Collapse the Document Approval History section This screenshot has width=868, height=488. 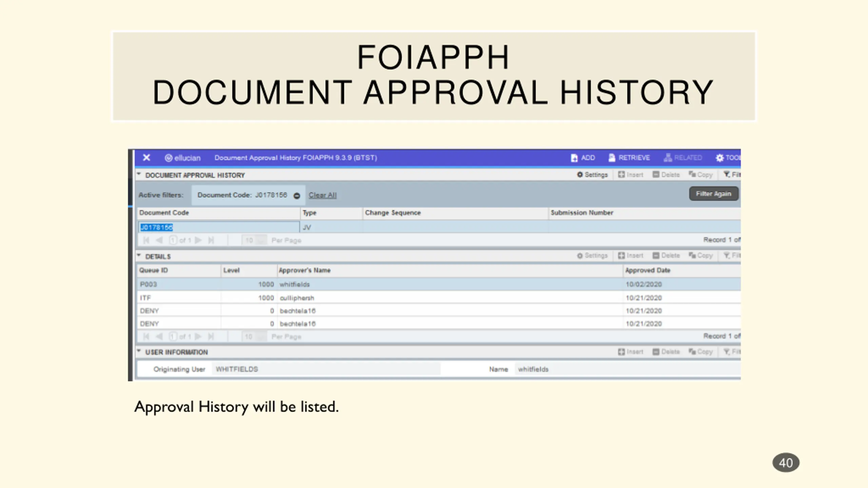(139, 175)
